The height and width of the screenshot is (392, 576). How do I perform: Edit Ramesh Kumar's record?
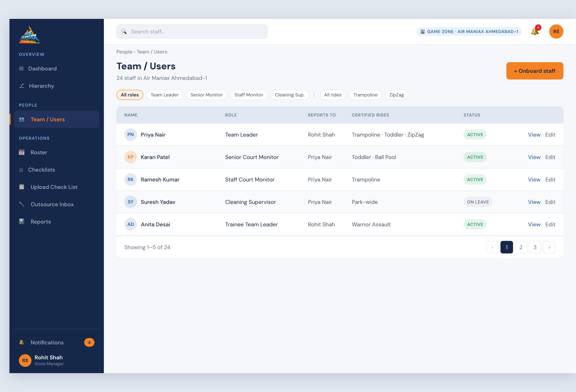tap(550, 179)
